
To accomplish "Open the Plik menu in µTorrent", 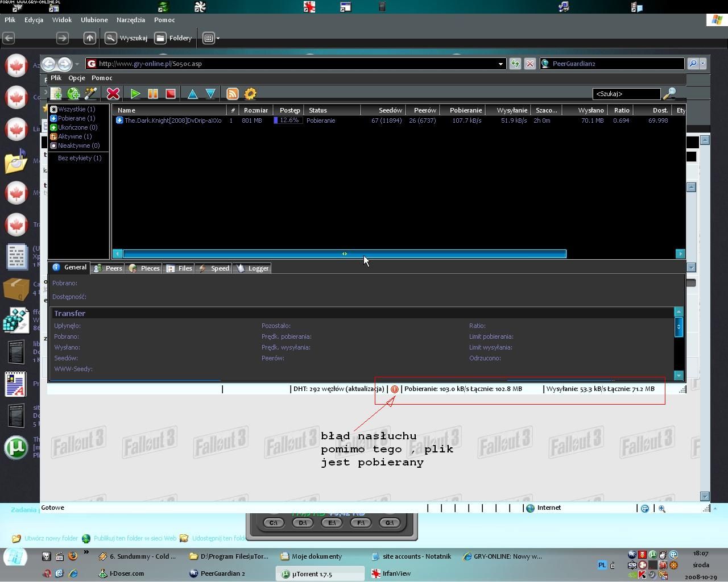I will 56,78.
